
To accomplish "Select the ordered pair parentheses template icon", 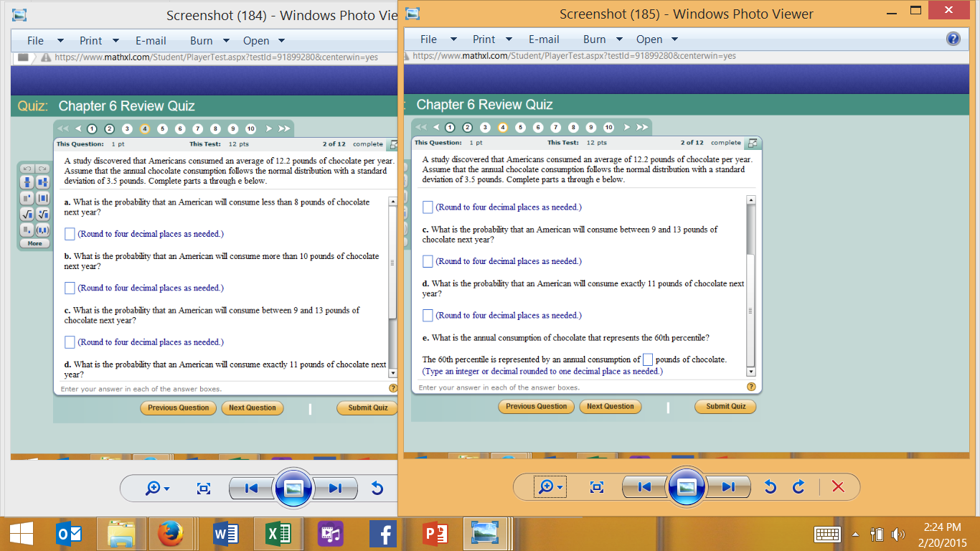I will [42, 230].
